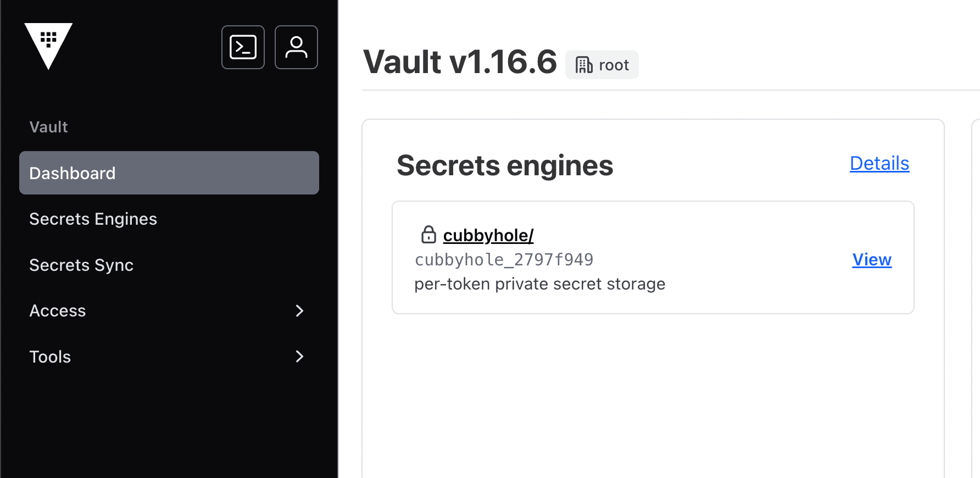Open the user profile menu icon
Screen dimensions: 980x478
296,47
